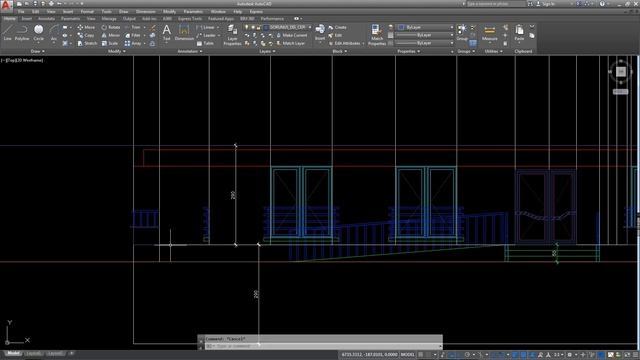This screenshot has height=360, width=640.
Task: Click Match Properties tool
Action: click(x=376, y=35)
